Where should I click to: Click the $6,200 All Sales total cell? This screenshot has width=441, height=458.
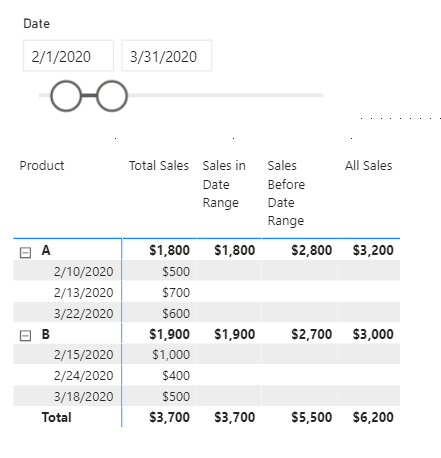[x=373, y=417]
